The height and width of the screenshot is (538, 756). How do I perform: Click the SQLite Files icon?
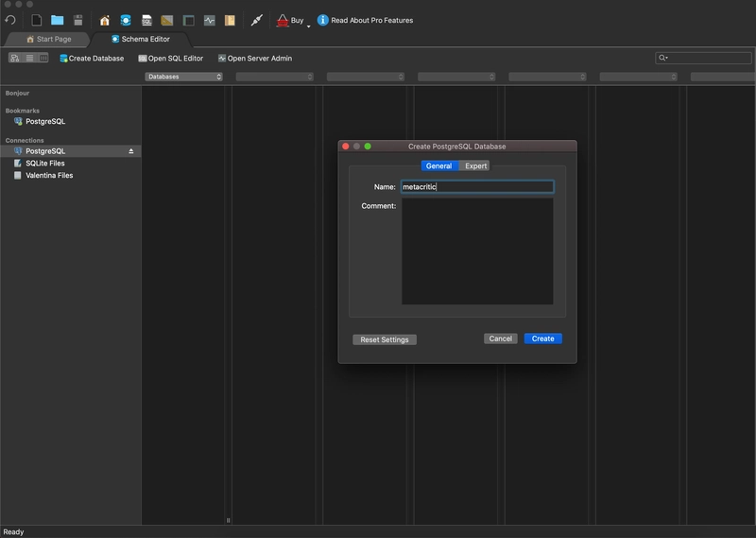18,163
